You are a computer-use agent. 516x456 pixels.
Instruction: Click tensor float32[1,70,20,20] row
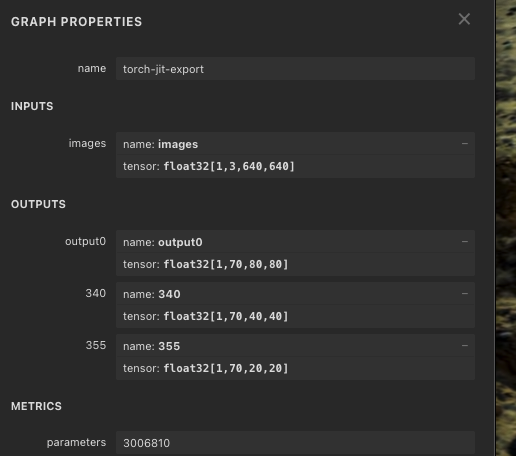pyautogui.click(x=295, y=368)
